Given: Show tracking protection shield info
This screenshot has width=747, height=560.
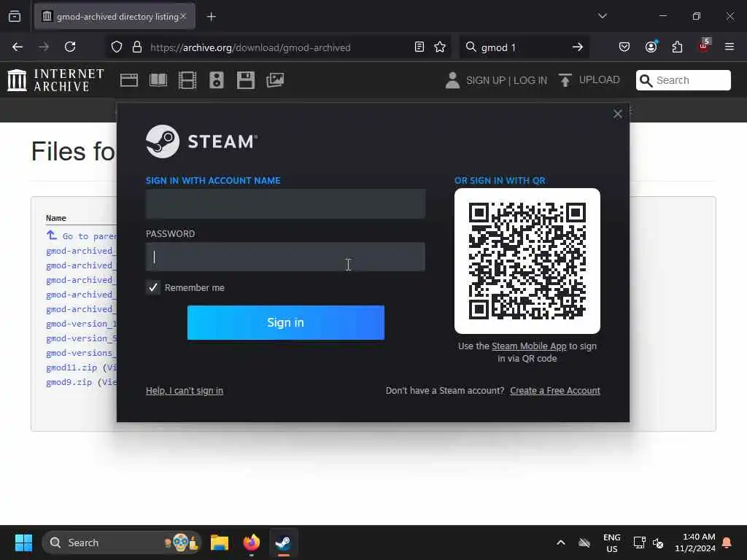Looking at the screenshot, I should (117, 47).
